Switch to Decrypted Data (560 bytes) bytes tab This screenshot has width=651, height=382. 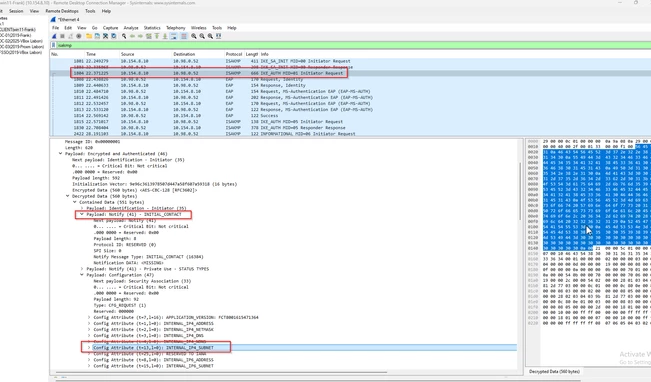point(554,372)
